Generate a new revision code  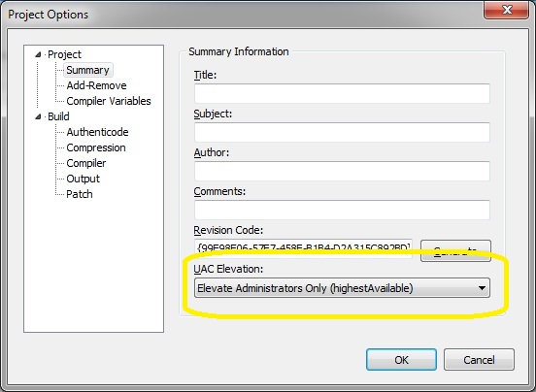tap(455, 251)
